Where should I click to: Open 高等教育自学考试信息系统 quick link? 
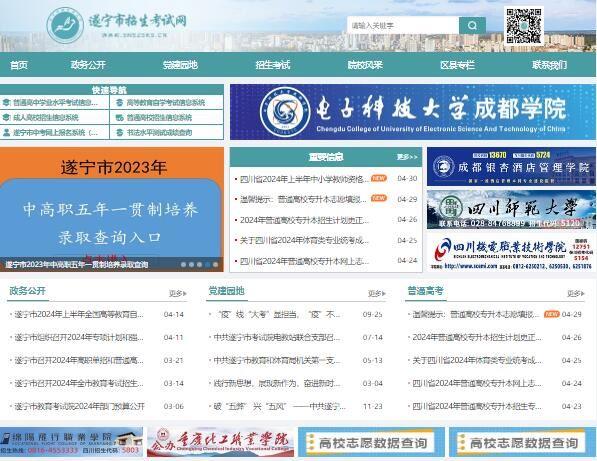166,103
